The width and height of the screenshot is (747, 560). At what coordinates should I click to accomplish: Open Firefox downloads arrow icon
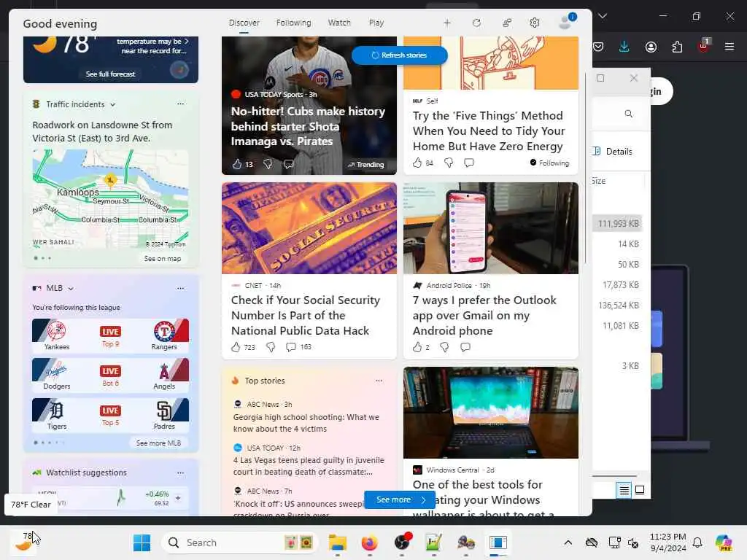[x=624, y=47]
